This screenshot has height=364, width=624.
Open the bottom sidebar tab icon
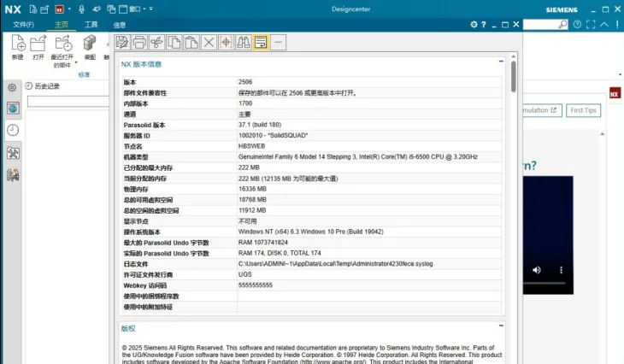(x=13, y=175)
